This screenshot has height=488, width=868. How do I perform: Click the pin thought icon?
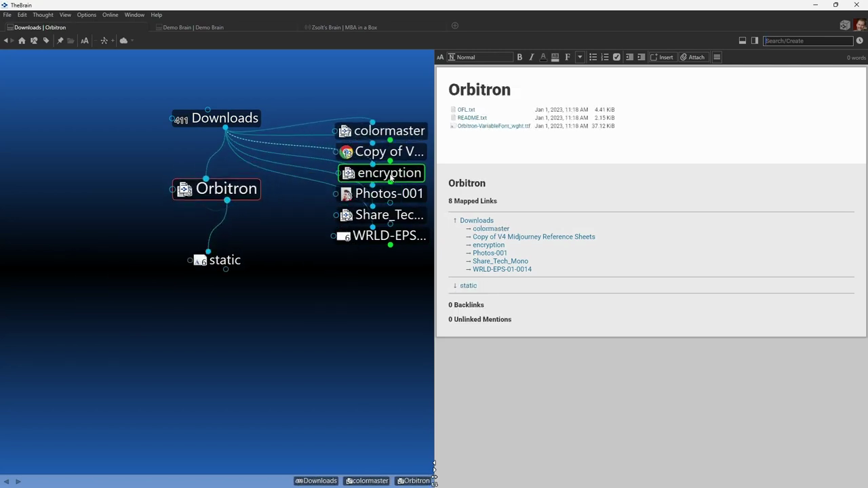[x=60, y=41]
